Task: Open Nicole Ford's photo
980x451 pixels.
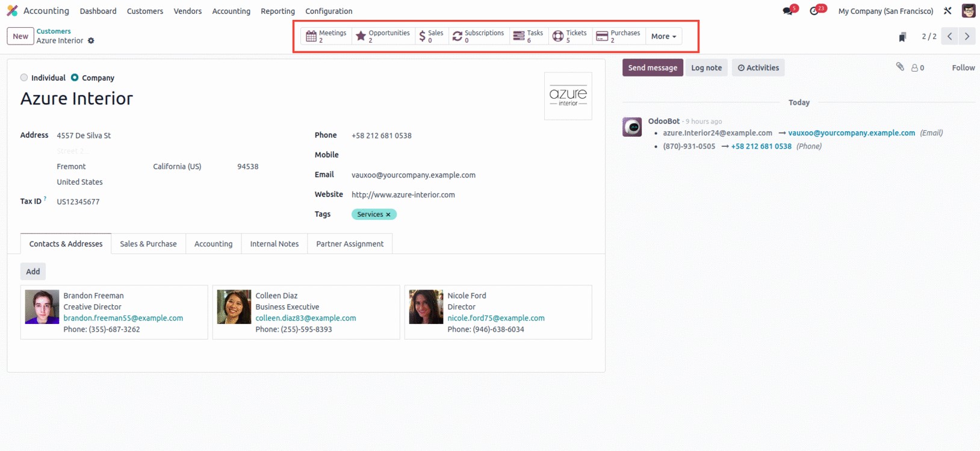Action: point(426,307)
